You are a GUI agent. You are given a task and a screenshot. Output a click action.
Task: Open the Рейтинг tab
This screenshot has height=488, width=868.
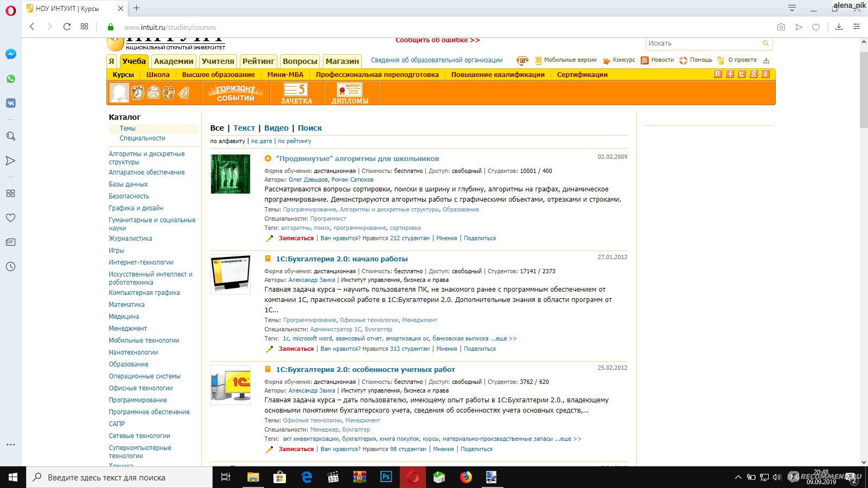[x=258, y=61]
